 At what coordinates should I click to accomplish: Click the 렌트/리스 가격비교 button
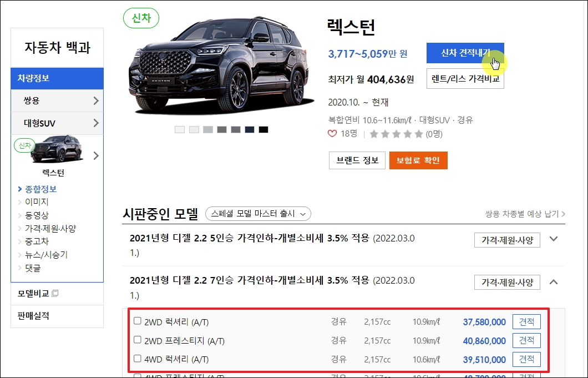465,78
